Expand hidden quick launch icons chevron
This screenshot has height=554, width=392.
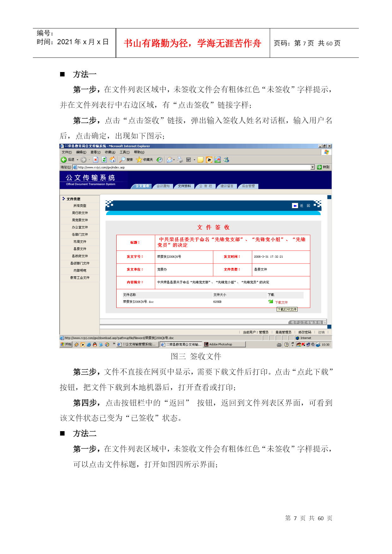[114, 344]
